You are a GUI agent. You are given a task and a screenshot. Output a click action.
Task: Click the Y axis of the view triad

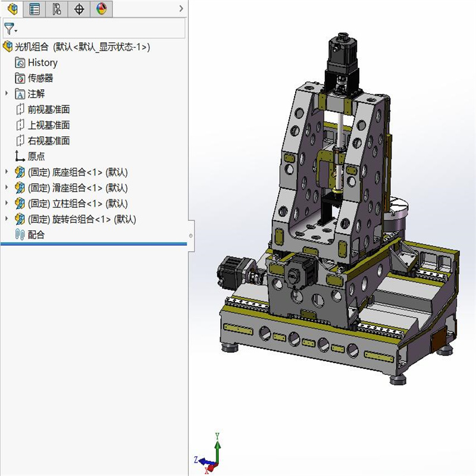217,449
